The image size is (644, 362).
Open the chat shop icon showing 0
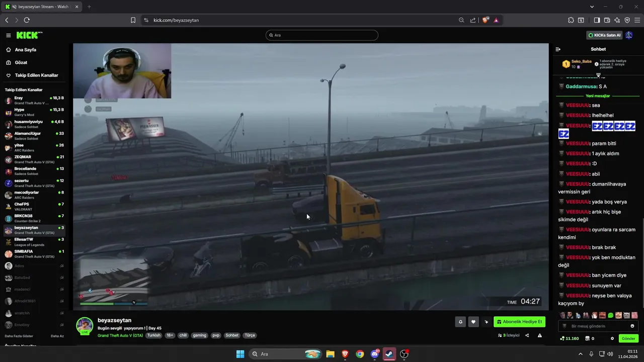point(590,338)
